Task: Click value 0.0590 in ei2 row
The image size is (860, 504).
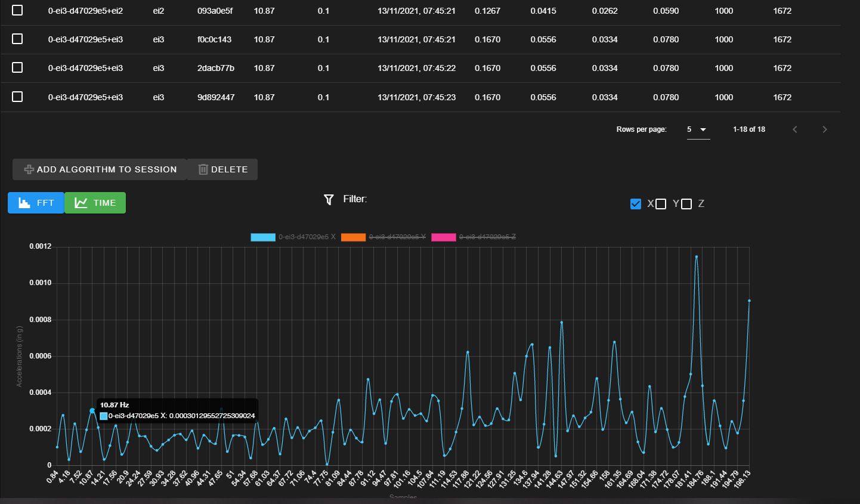Action: tap(666, 11)
